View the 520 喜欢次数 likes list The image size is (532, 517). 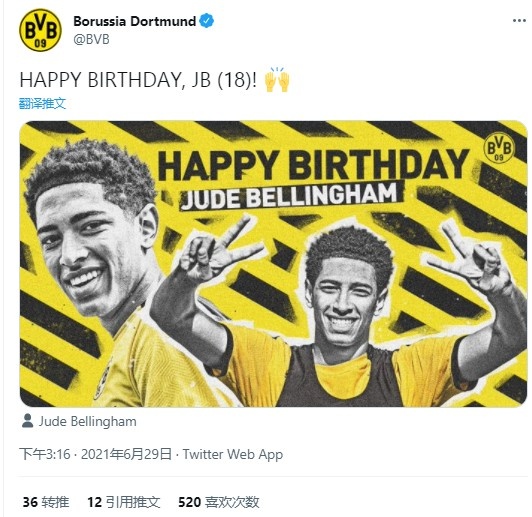(x=219, y=502)
